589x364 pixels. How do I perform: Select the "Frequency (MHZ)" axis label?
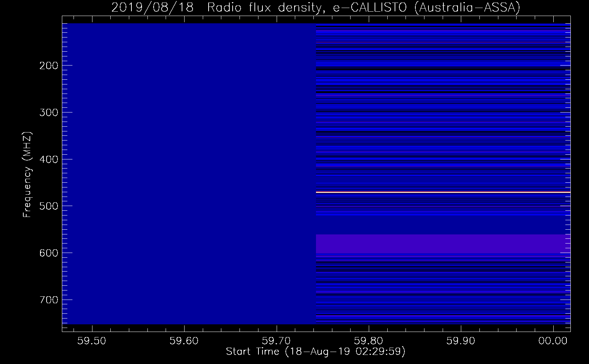click(27, 174)
